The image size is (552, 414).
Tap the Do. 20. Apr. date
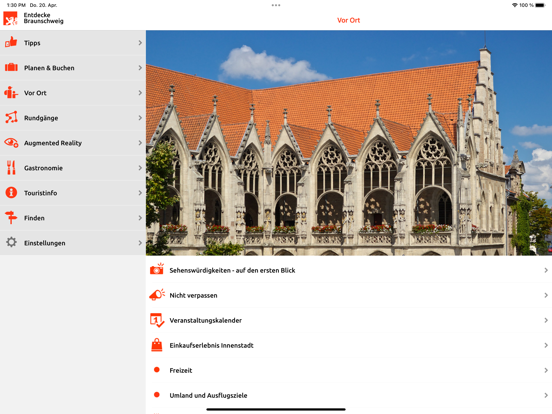[44, 5]
